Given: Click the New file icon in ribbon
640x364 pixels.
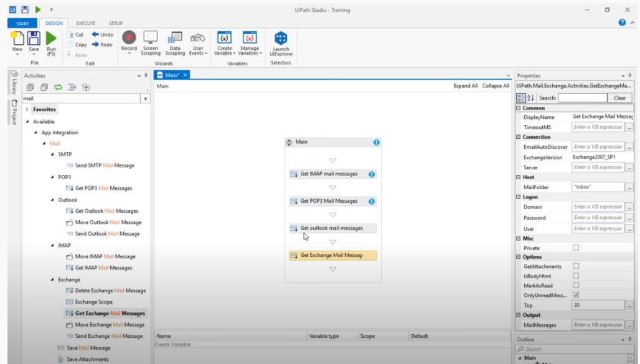Looking at the screenshot, I should (x=17, y=39).
